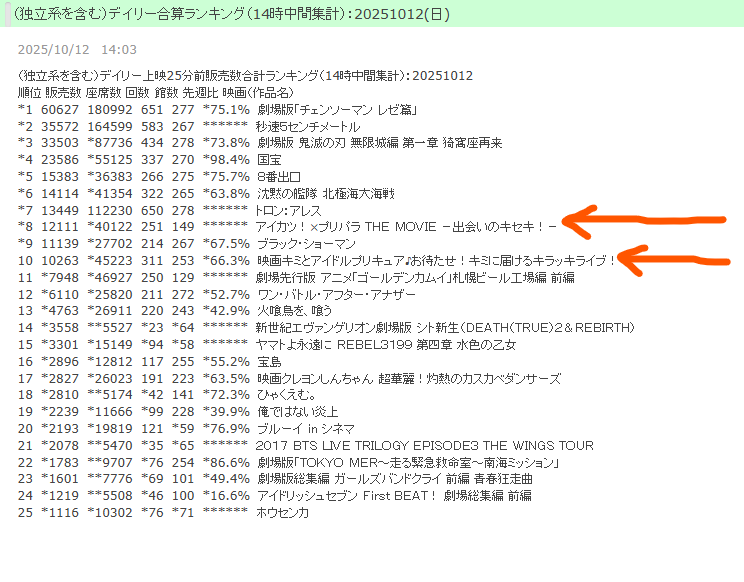Select title 劇場版「チェンソーマン レゼ篇」
Image resolution: width=744 pixels, height=582 pixels.
click(x=337, y=110)
